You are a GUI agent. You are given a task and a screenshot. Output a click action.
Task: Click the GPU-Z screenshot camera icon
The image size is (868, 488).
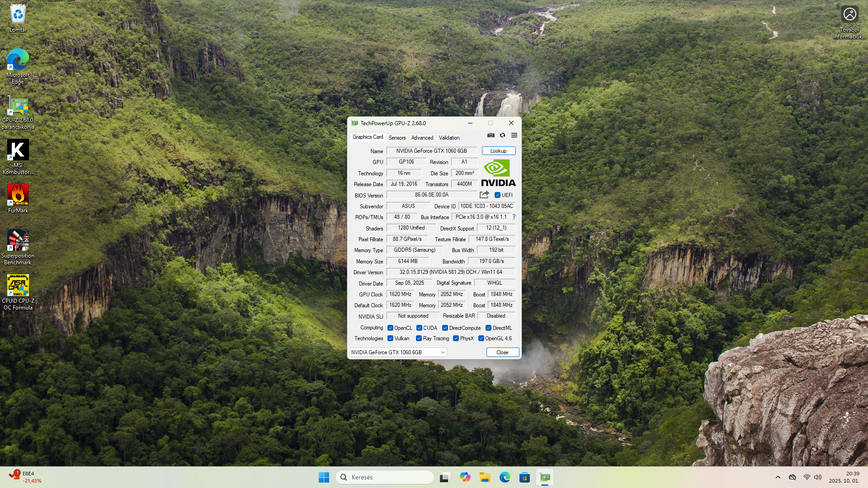[x=491, y=135]
